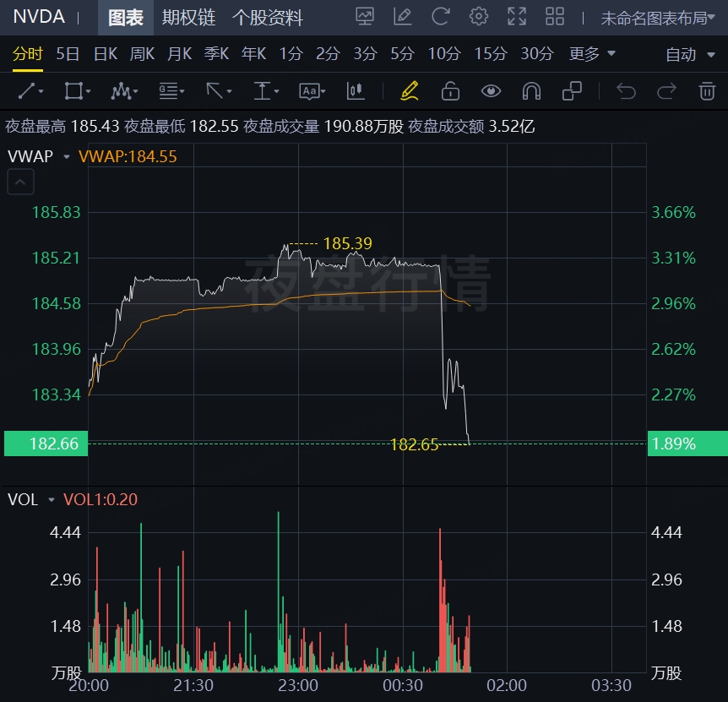
Task: Expand the 更多 timeframe dropdown
Action: coord(592,54)
